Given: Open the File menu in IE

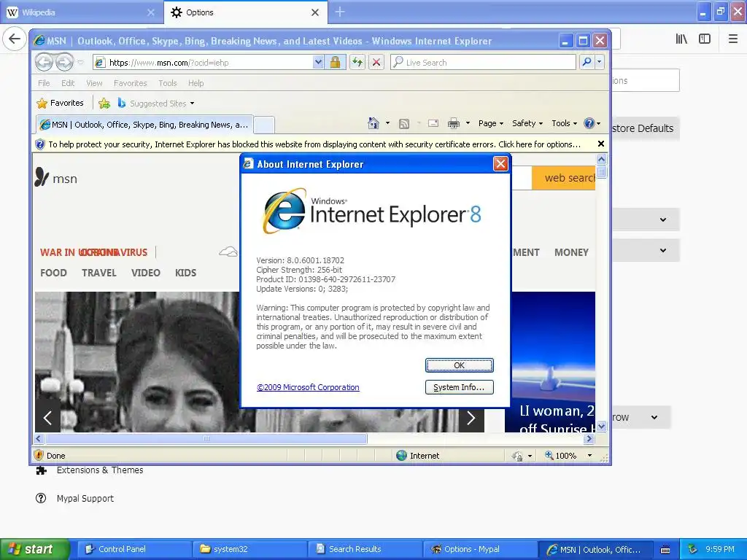Looking at the screenshot, I should (x=44, y=83).
